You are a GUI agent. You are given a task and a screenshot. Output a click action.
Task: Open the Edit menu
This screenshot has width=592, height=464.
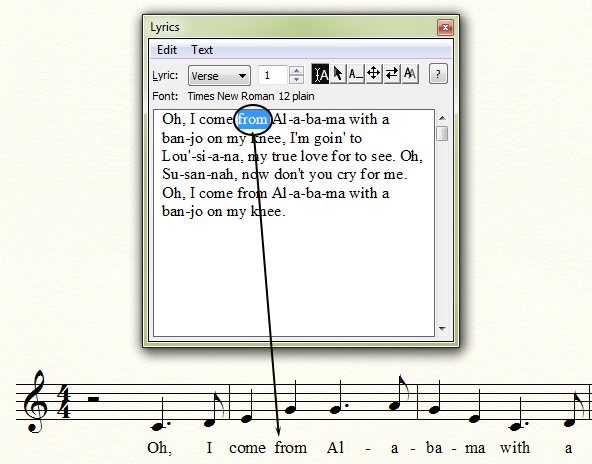click(167, 50)
